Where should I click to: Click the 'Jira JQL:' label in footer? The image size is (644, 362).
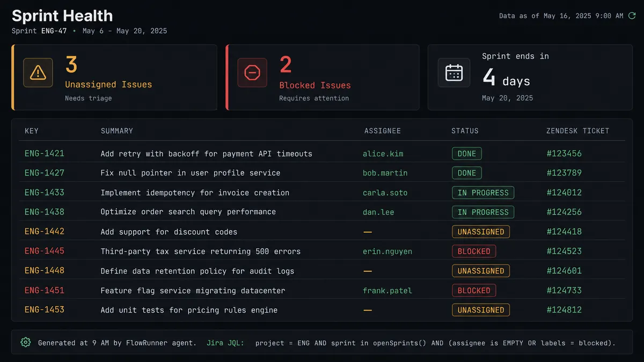225,342
